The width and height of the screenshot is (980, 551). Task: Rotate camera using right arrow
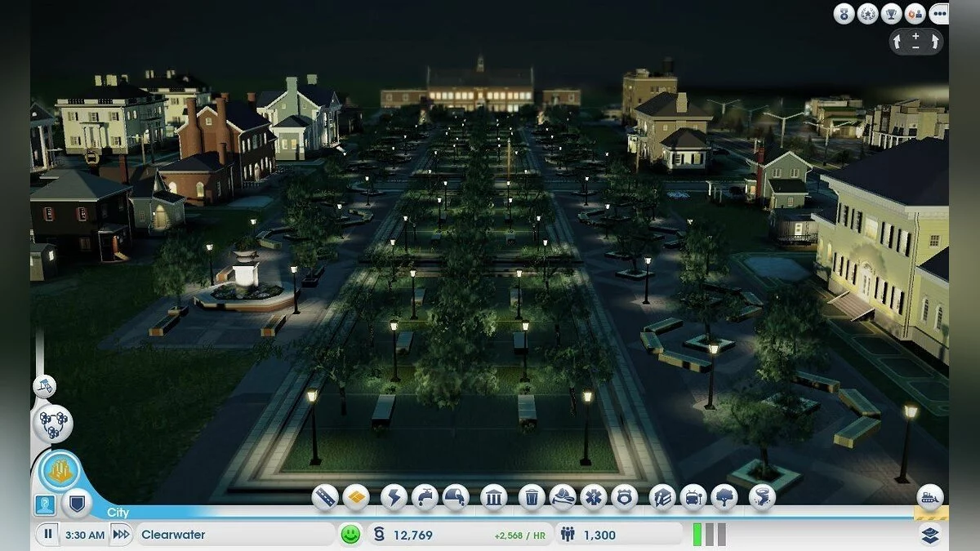pos(933,41)
